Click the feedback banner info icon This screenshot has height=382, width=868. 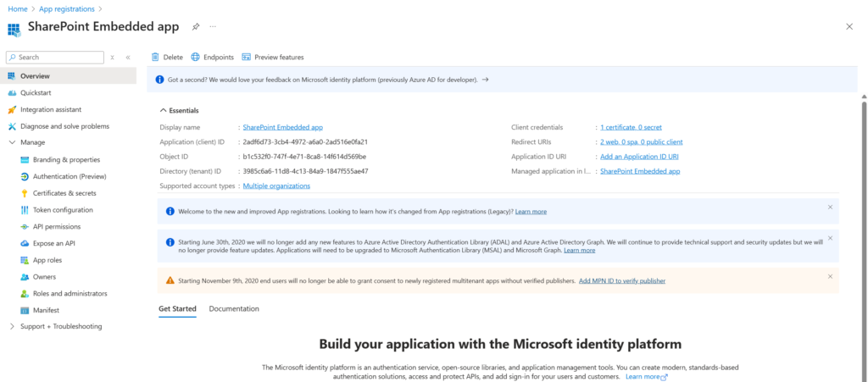coord(159,80)
